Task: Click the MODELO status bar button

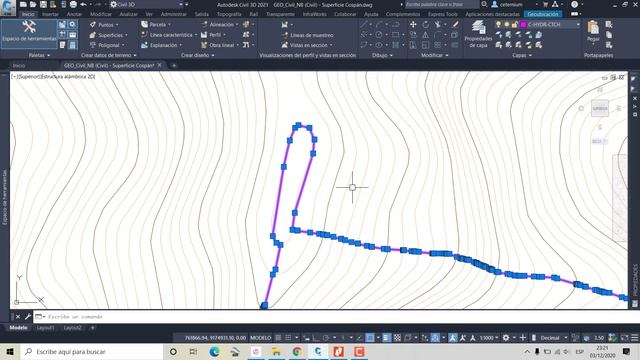Action: click(x=260, y=338)
